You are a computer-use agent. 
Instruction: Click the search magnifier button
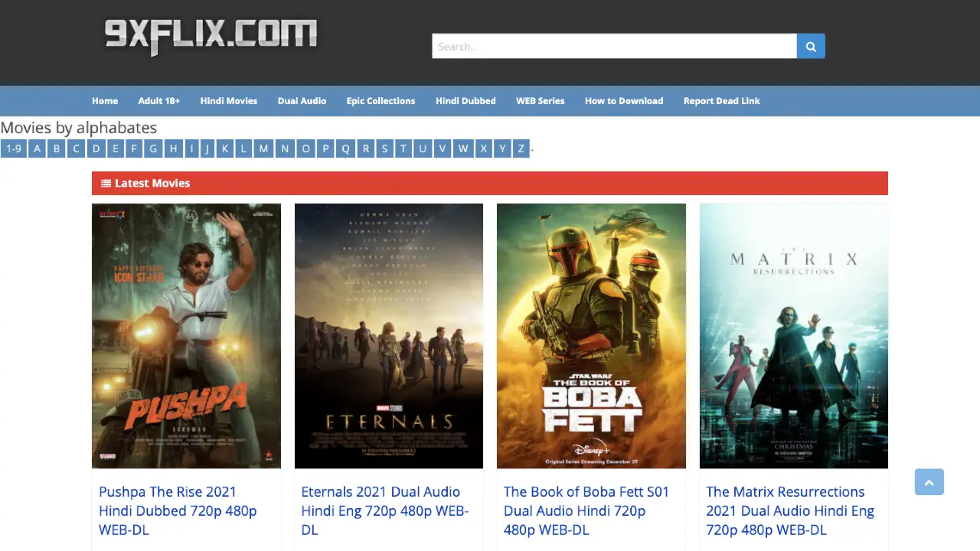pyautogui.click(x=811, y=46)
